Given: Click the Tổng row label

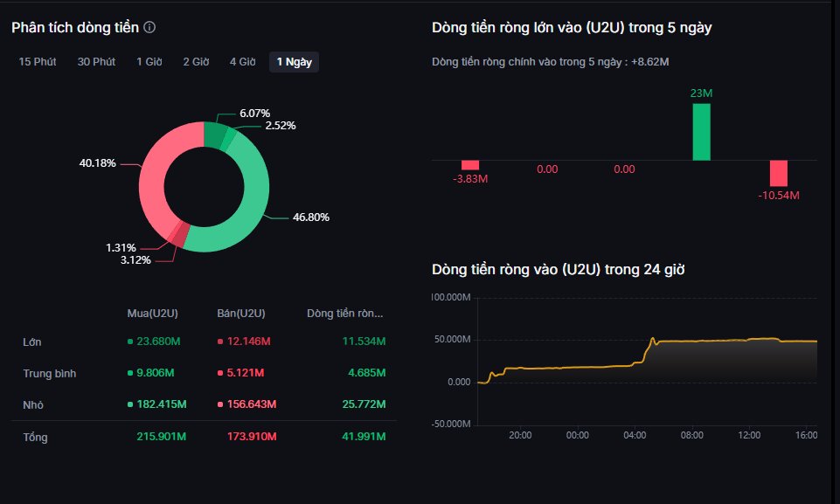Looking at the screenshot, I should click(35, 437).
